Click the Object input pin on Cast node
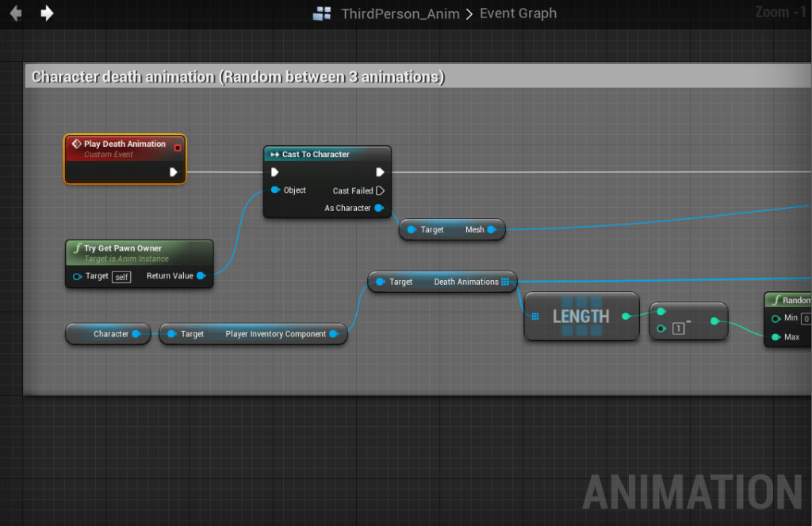 coord(275,190)
